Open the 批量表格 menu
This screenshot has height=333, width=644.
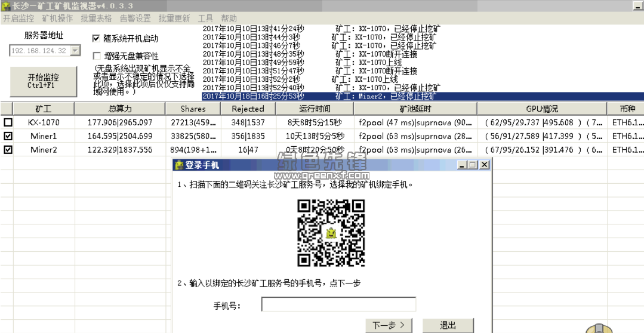(x=97, y=18)
